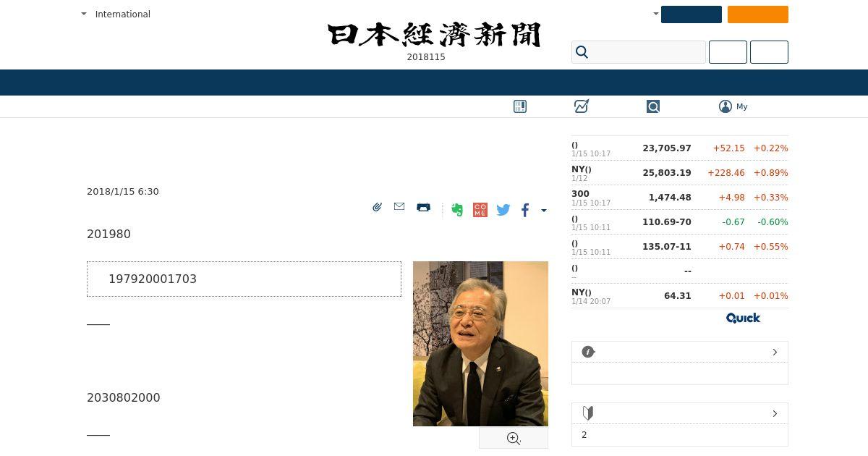This screenshot has height=456, width=868.
Task: Click the second outlined button beside search
Action: point(769,52)
